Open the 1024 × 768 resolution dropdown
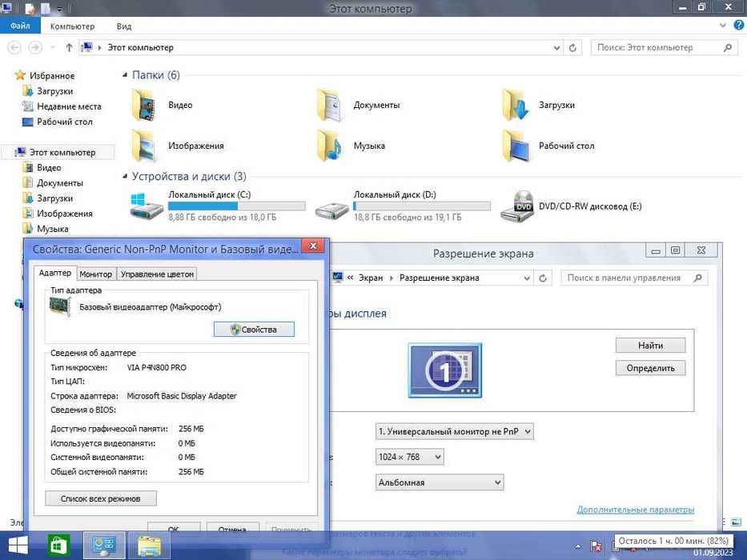 [410, 457]
